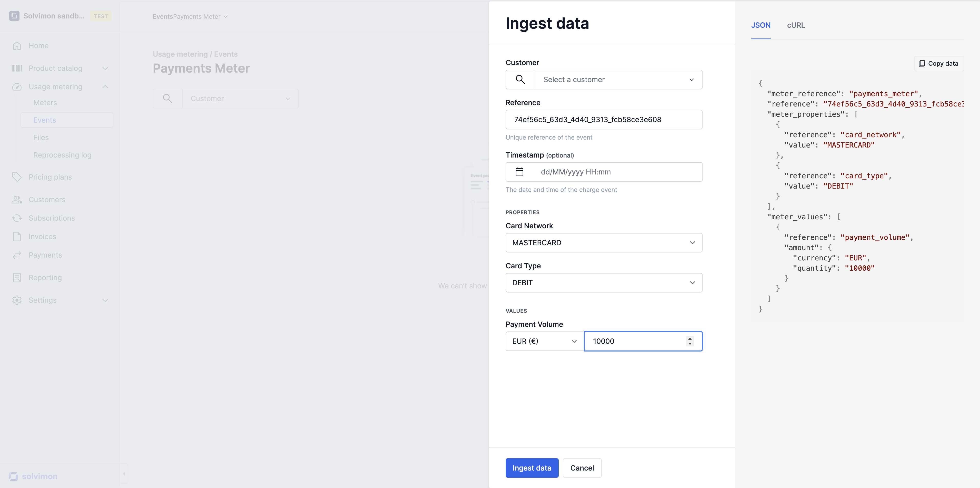The height and width of the screenshot is (488, 980).
Task: Click the Home icon in sidebar
Action: (17, 46)
